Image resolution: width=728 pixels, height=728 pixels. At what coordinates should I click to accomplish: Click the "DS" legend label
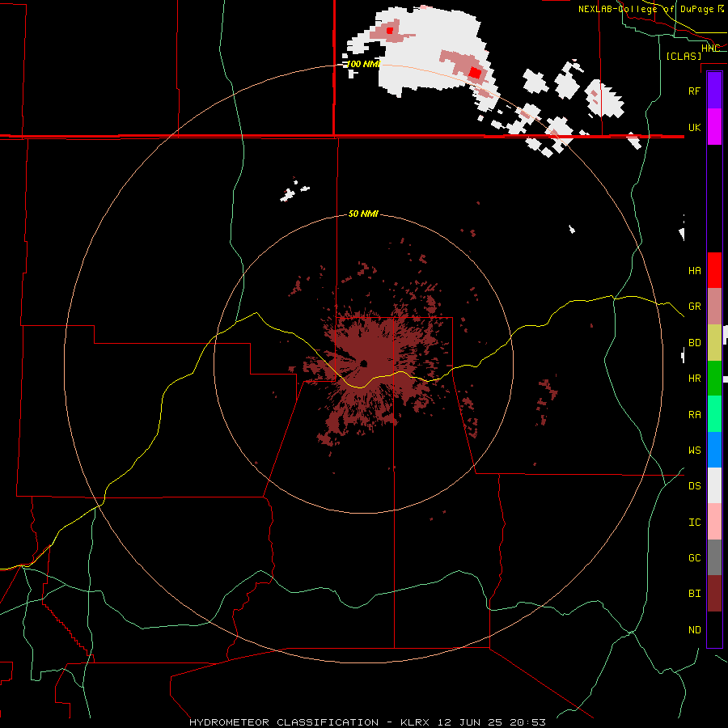694,486
